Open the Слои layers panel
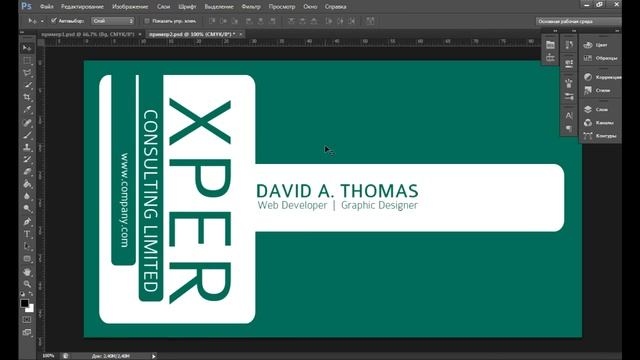 click(x=596, y=109)
